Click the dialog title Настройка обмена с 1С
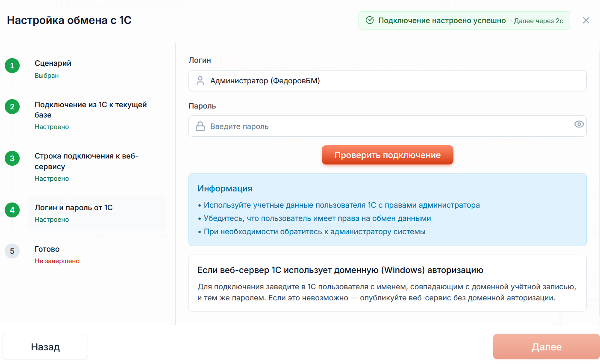This screenshot has width=600, height=364. point(69,21)
